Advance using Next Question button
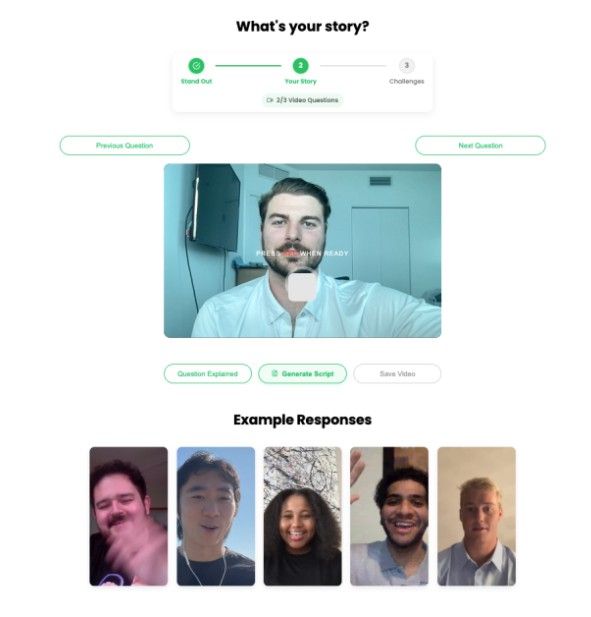This screenshot has width=591, height=617. click(x=480, y=146)
